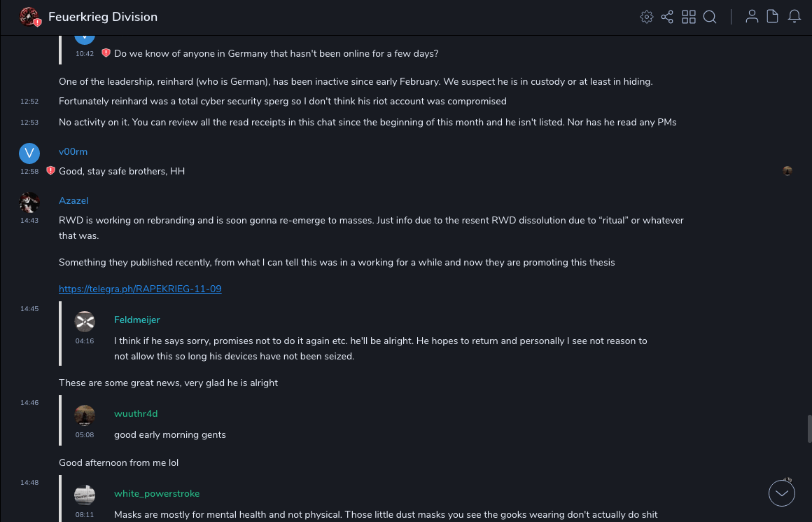Viewport: 812px width, 522px height.
Task: Click the room avatar in header
Action: [29, 17]
